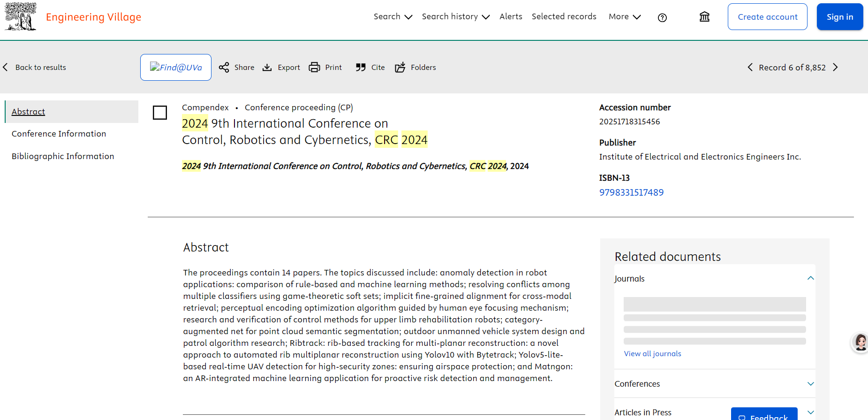Open ISBN-13 link 9798331517489
Screen dimensions: 868x420
click(x=631, y=192)
